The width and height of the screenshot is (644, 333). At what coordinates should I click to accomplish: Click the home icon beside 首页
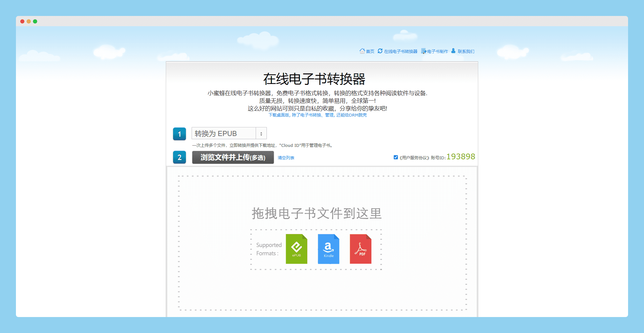362,51
